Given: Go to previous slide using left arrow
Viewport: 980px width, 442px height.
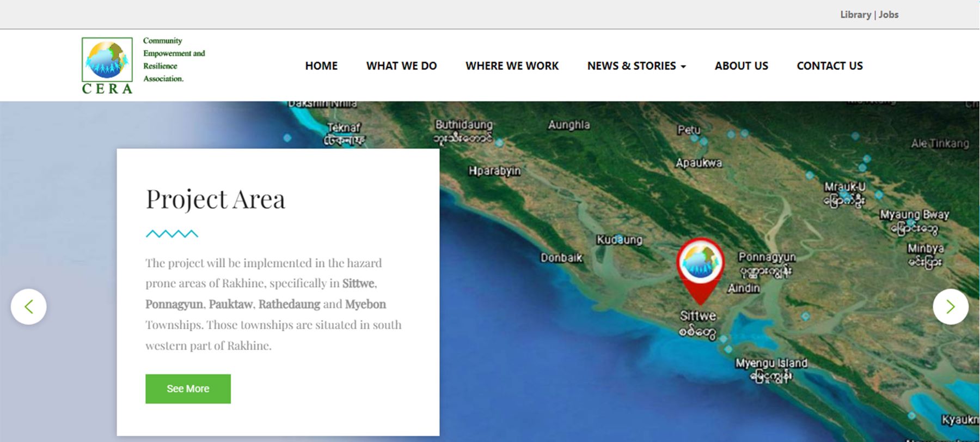Looking at the screenshot, I should (29, 307).
